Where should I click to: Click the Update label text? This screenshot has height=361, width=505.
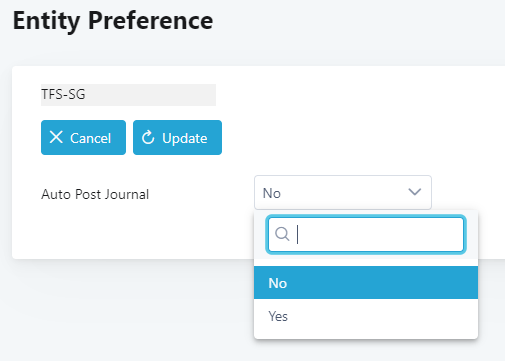[185, 138]
